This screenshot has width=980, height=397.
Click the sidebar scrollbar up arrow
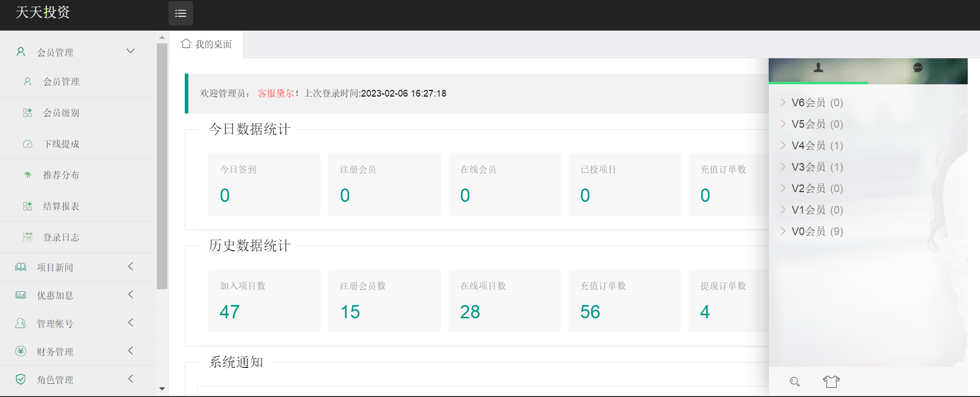tap(162, 37)
